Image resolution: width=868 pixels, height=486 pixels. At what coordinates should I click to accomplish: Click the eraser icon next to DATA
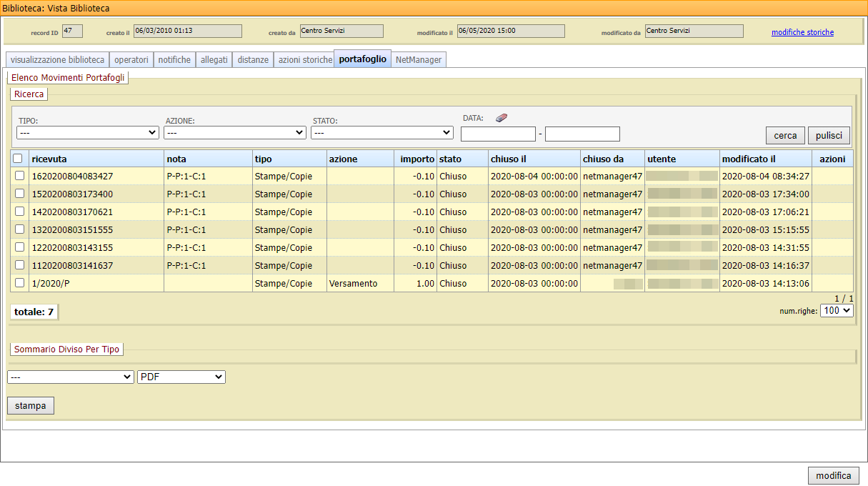point(501,118)
